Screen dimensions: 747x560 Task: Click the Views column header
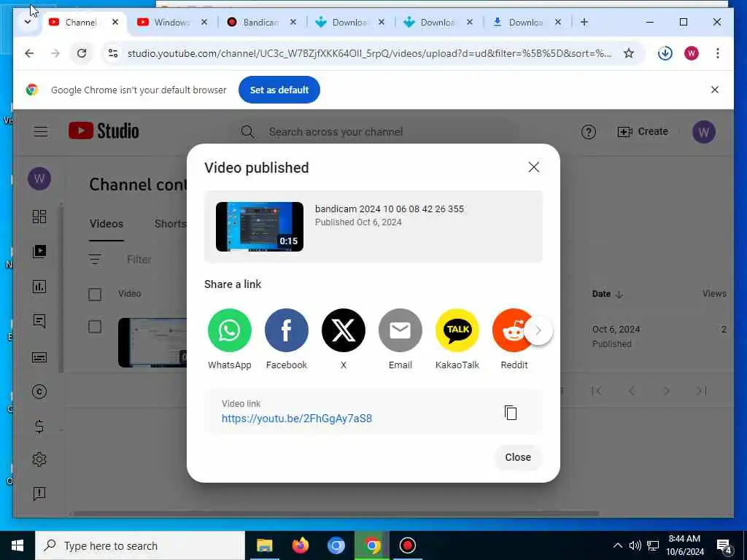714,294
